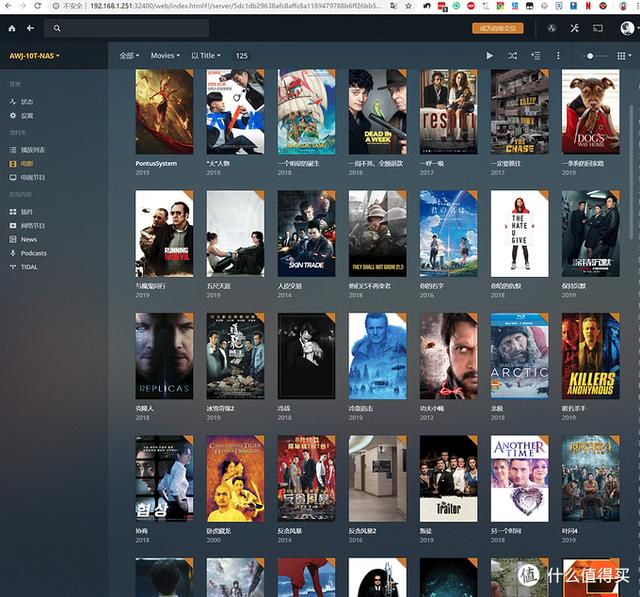640x597 pixels.
Task: Open The Hate U Give poster
Action: [520, 233]
